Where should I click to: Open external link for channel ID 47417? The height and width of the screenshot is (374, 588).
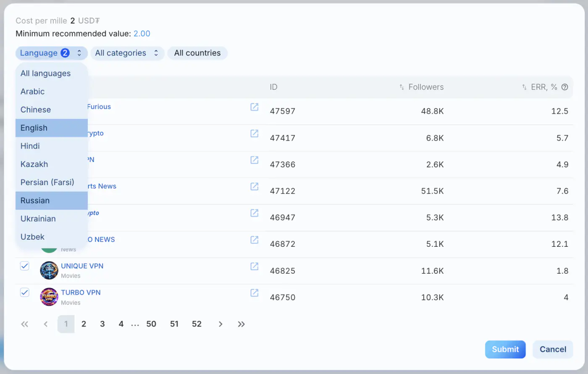tap(255, 133)
